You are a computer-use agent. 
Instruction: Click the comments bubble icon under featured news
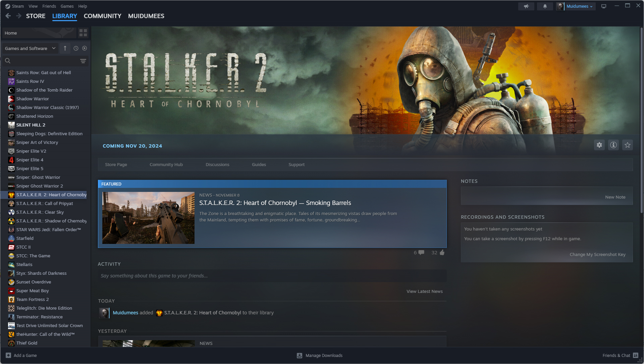pyautogui.click(x=421, y=253)
